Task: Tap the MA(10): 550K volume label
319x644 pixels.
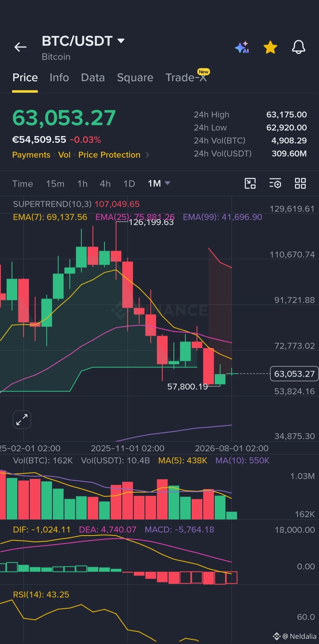Action: tap(242, 460)
